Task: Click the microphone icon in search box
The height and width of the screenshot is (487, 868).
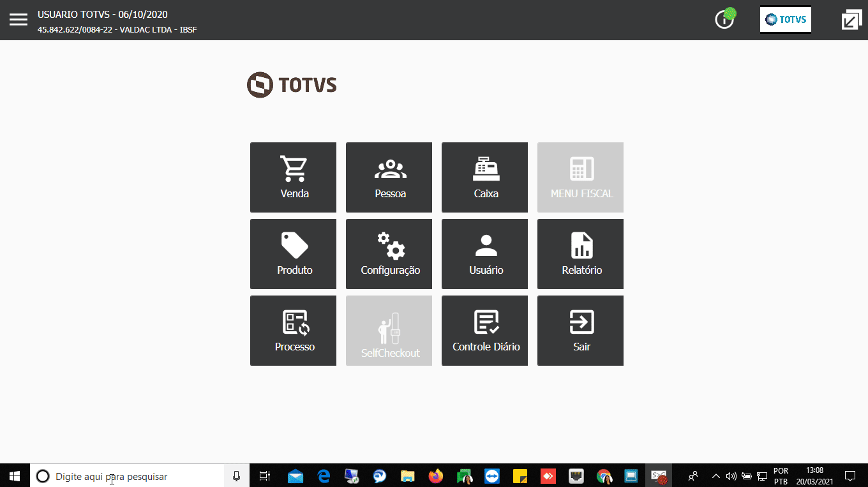Action: tap(236, 476)
